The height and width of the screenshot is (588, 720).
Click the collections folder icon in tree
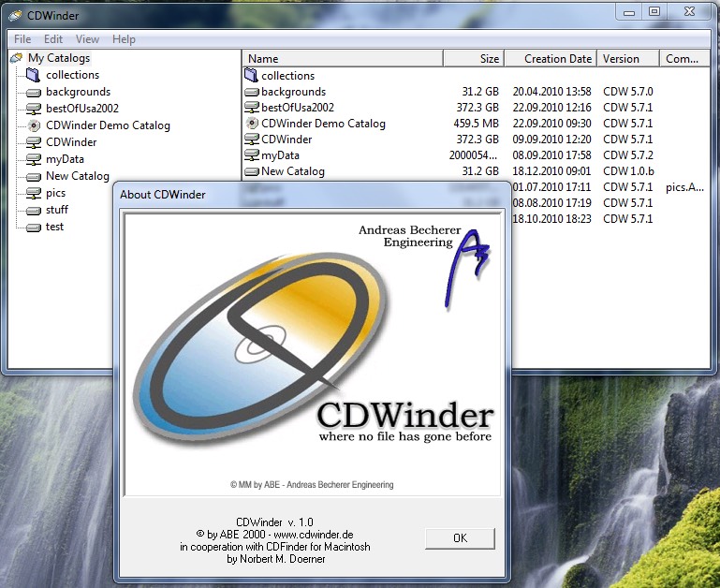tap(34, 75)
